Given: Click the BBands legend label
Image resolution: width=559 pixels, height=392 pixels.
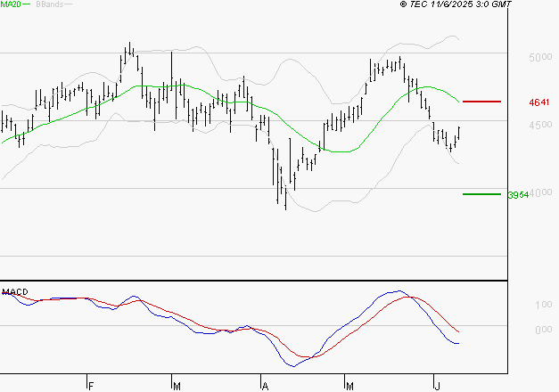Looking at the screenshot, I should pos(50,4).
